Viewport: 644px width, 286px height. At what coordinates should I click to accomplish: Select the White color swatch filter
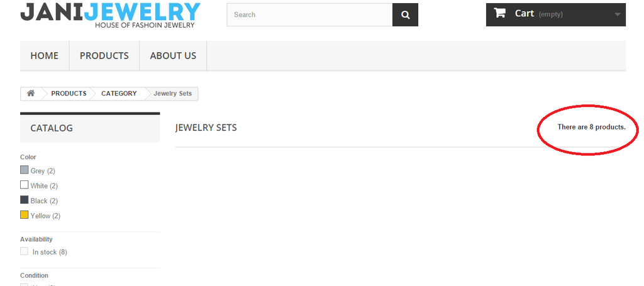25,185
